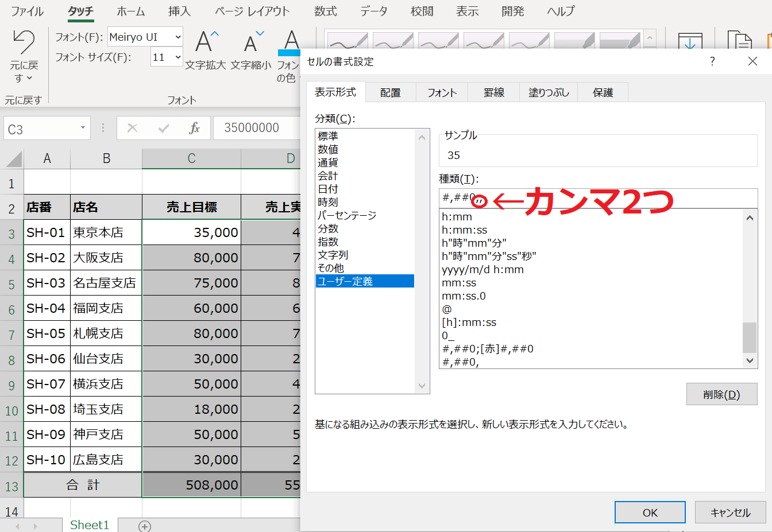Choose the #,##0;[赤]#,##0 format entry
Viewport: 772px width, 532px height.
click(x=488, y=349)
